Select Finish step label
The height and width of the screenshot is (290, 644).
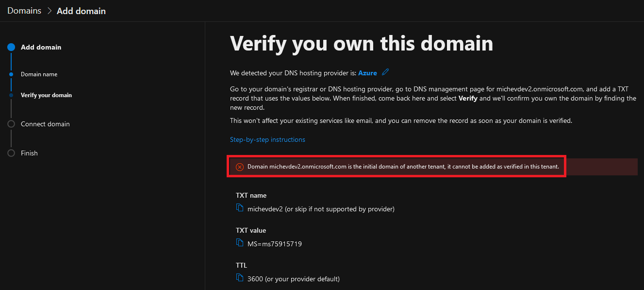pos(29,153)
